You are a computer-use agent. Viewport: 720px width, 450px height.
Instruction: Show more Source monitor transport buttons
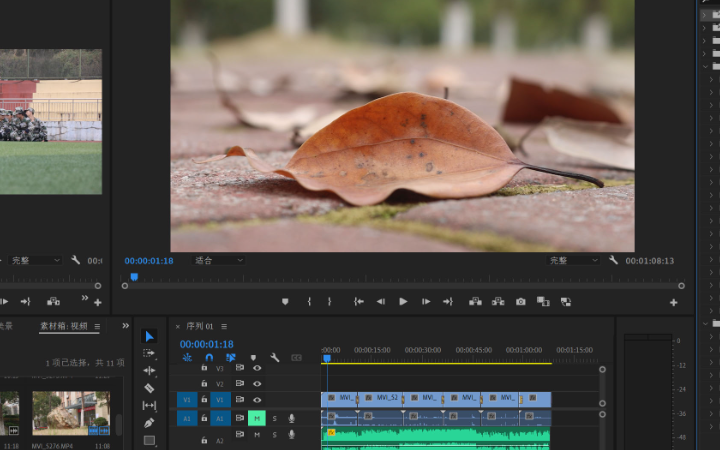[85, 298]
